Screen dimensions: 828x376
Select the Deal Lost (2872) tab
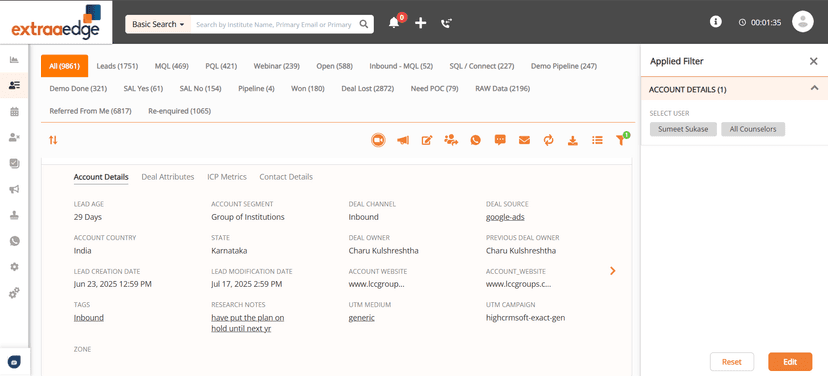(368, 88)
